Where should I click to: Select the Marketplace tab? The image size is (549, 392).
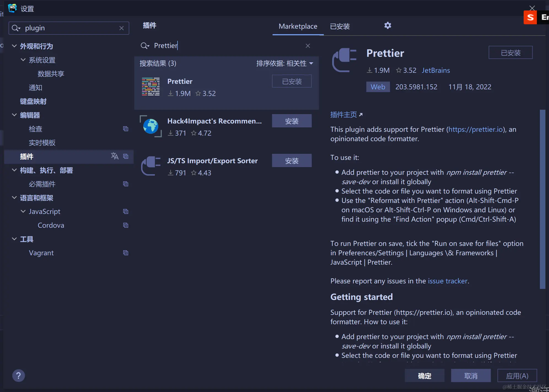[x=298, y=26]
